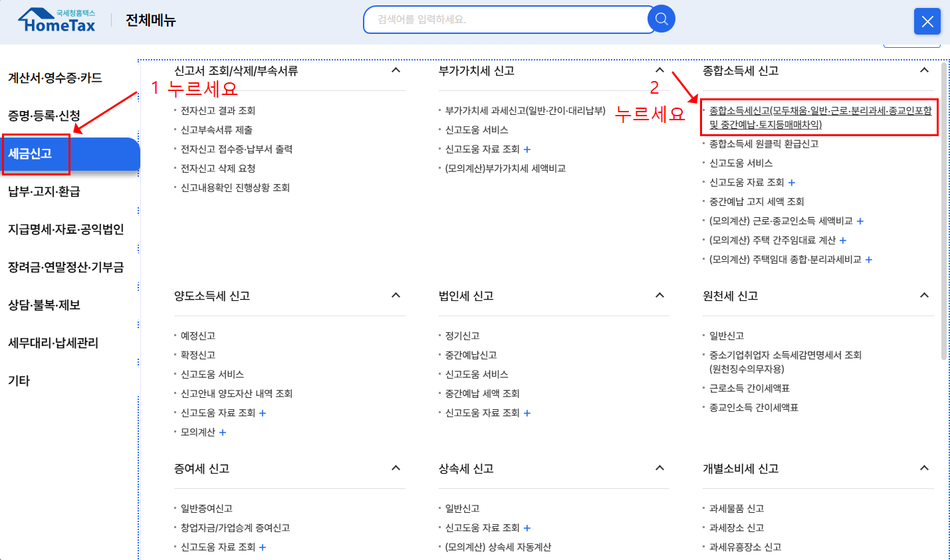The image size is (950, 560).
Task: Open 중간예납 고지 세액 조회 link
Action: tap(757, 202)
